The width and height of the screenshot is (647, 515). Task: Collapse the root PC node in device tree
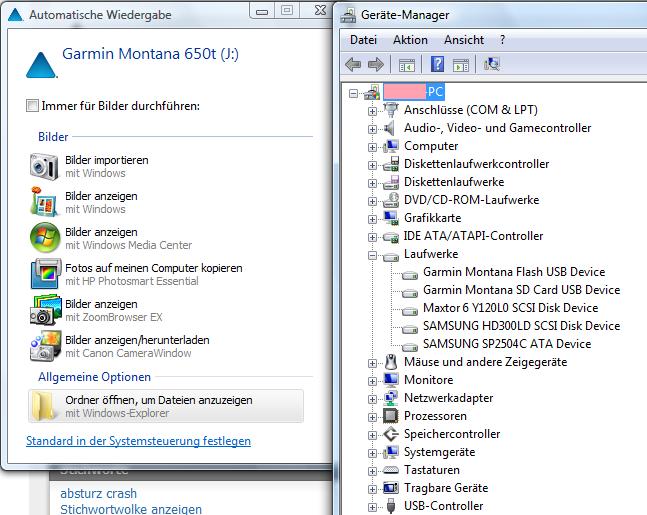pyautogui.click(x=353, y=93)
